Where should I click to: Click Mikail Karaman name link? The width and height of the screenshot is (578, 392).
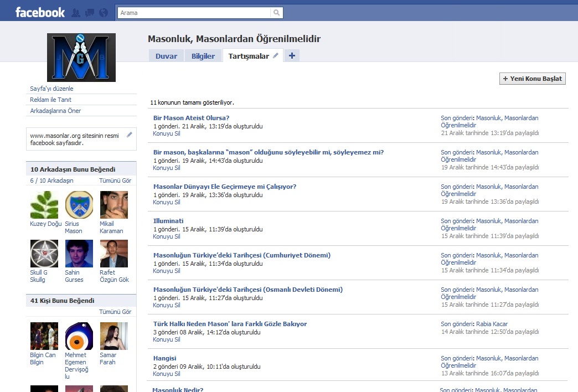pos(111,227)
